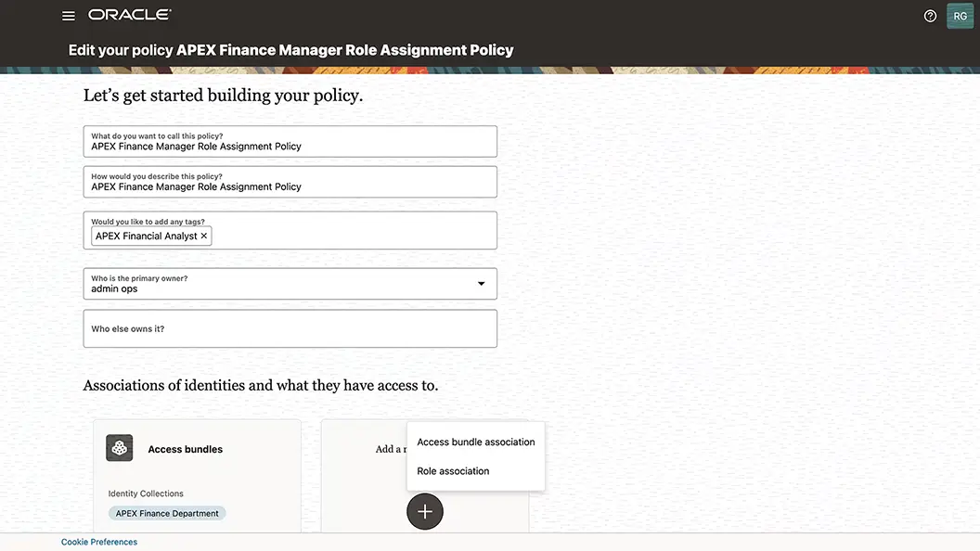Click the round plus add button

tap(425, 512)
